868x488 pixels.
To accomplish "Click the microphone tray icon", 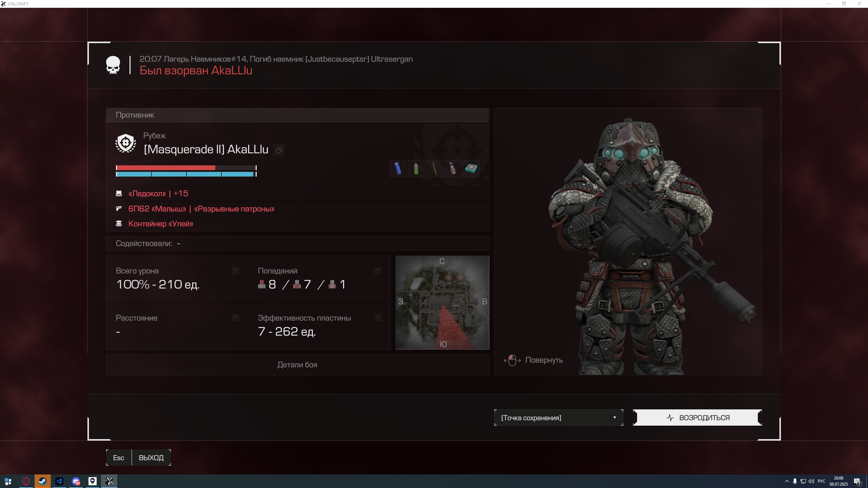I will (795, 481).
